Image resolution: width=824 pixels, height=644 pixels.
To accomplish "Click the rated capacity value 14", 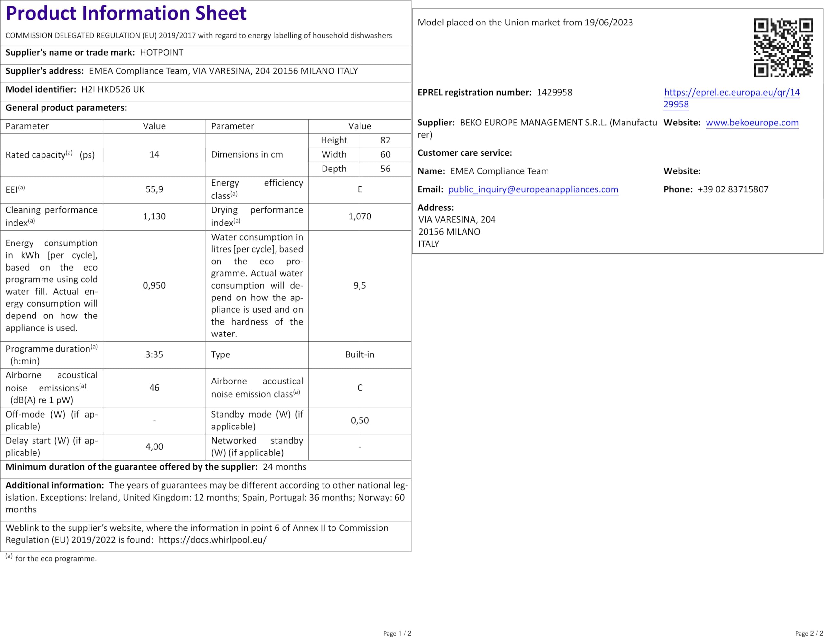I will (154, 155).
